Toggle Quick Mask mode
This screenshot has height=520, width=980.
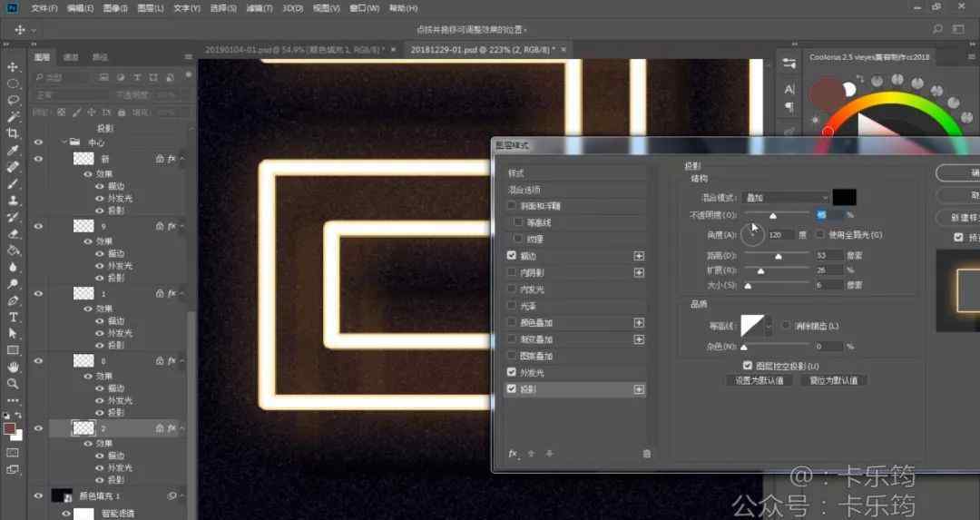click(x=13, y=453)
